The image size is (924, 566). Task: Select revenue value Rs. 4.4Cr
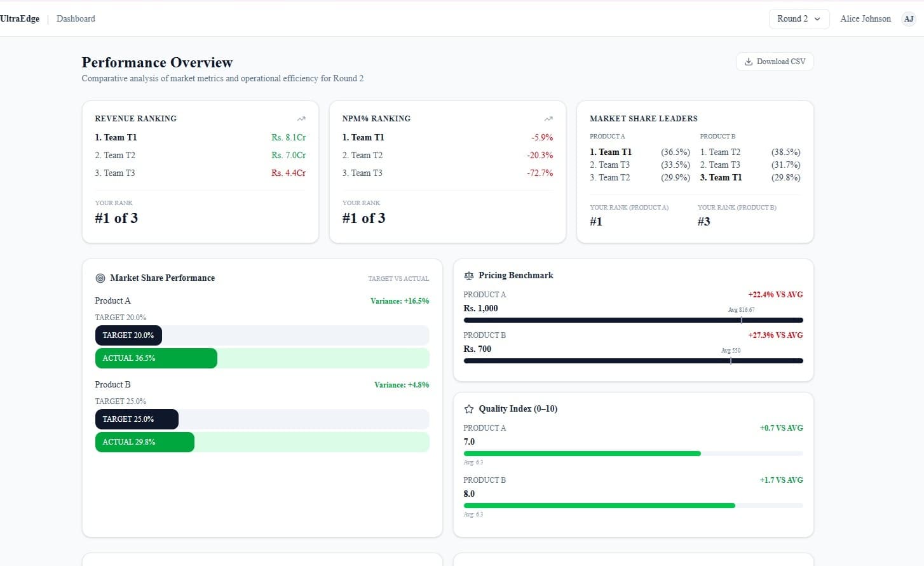(x=289, y=173)
